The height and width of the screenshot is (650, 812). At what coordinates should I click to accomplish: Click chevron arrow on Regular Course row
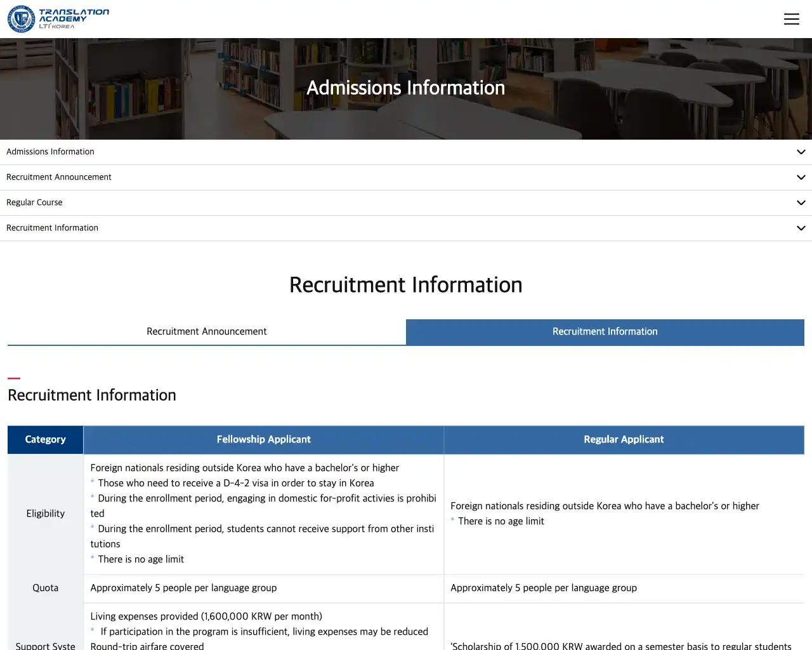click(801, 203)
